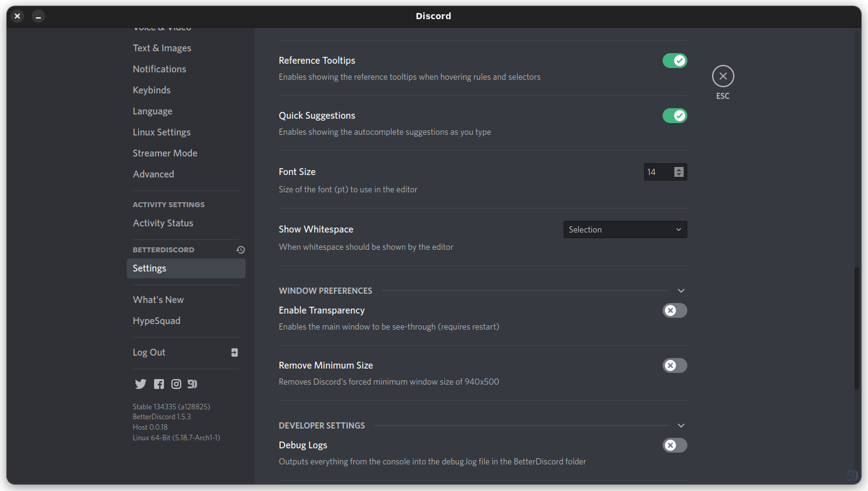Open the HypeSquad page

click(x=157, y=320)
